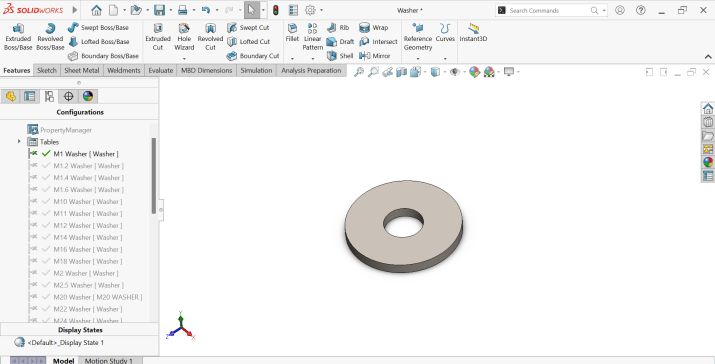Open the DimXpertManager crosshair tab
The height and width of the screenshot is (364, 715).
tap(68, 96)
